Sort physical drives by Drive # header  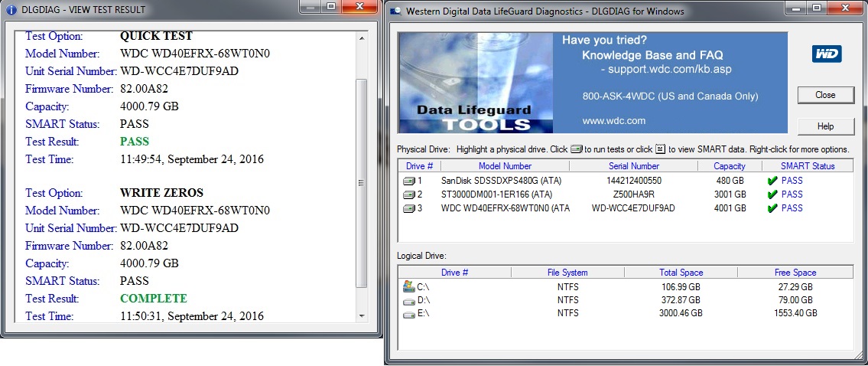tap(420, 166)
